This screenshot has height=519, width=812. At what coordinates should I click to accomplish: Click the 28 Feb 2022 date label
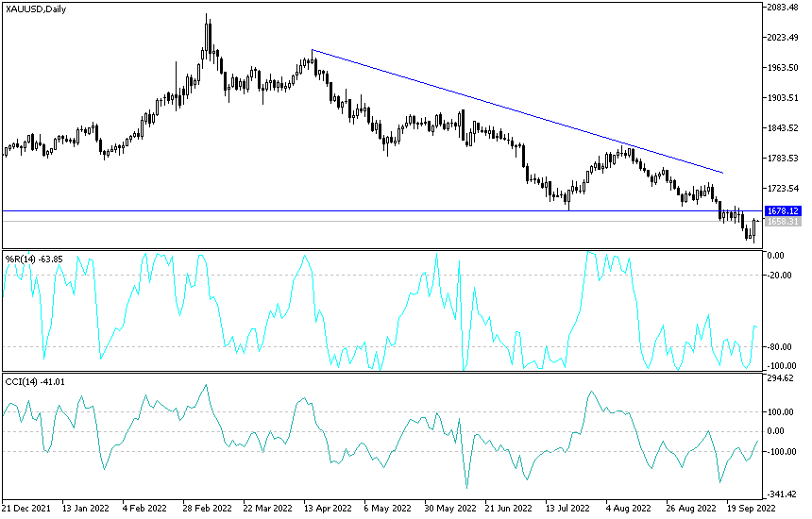pyautogui.click(x=207, y=508)
